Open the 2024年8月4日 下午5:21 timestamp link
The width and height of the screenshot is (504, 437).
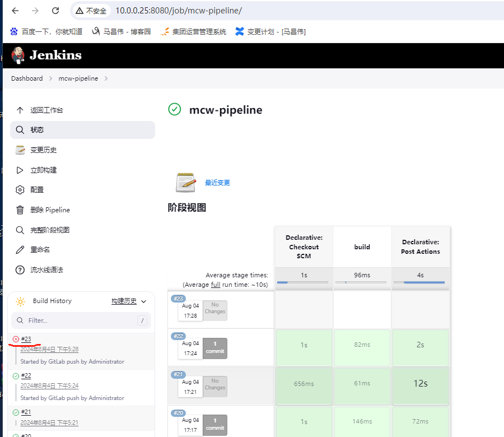click(x=49, y=422)
